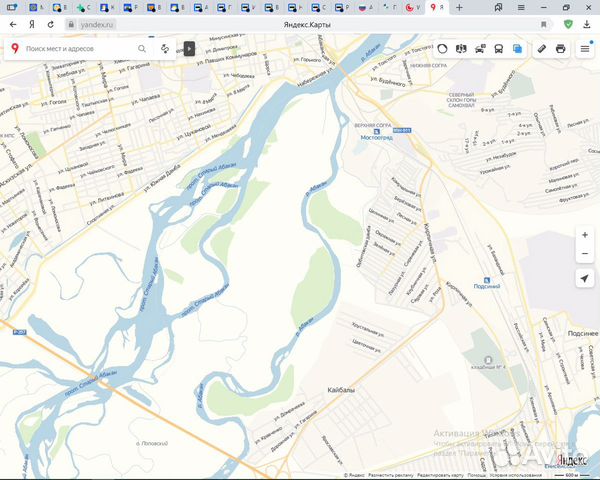
Task: Go back to the previous page
Action: click(x=13, y=24)
